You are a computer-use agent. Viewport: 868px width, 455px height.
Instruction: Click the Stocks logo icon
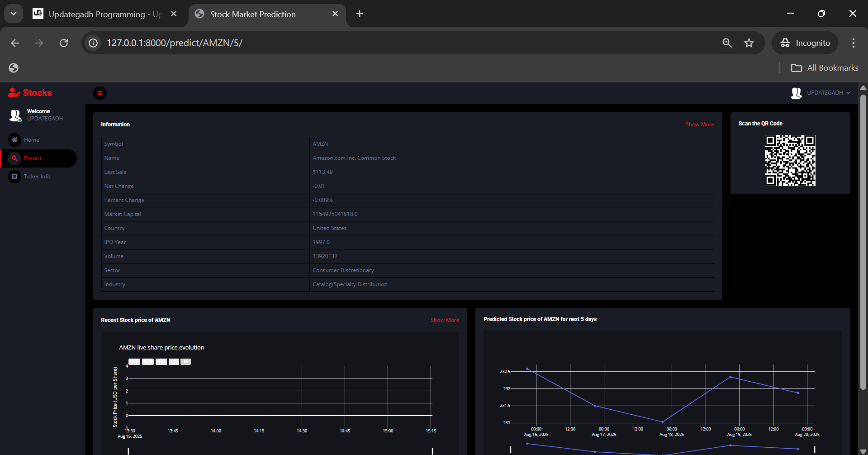pos(14,93)
